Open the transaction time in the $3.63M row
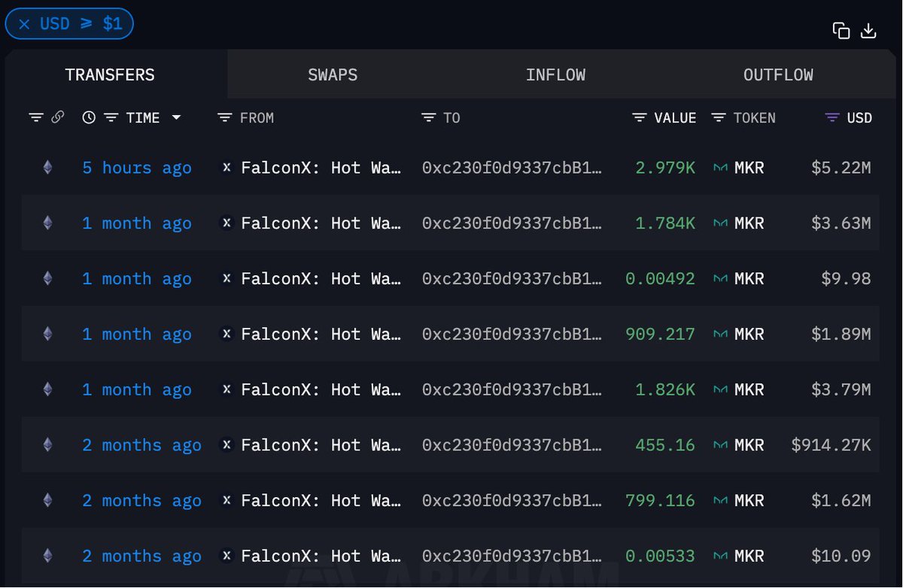The height and width of the screenshot is (588, 903). point(137,223)
